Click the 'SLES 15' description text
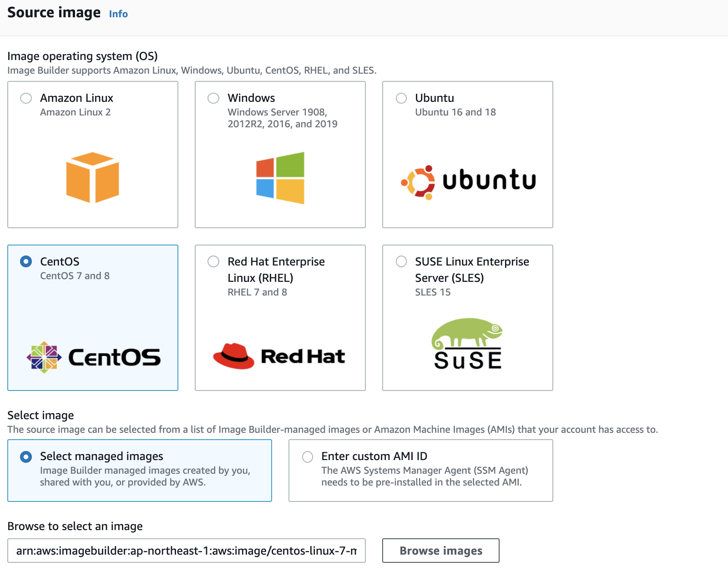728x571 pixels. tap(433, 292)
